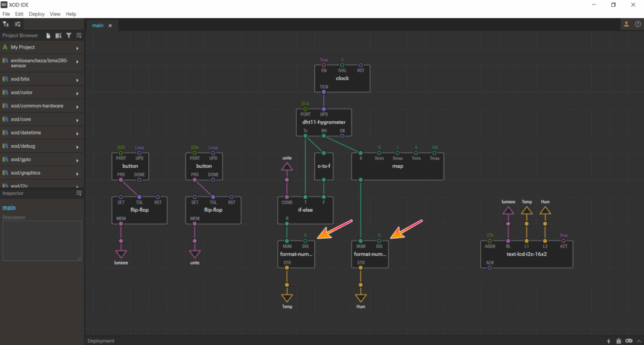Expand My Project in browser
The image size is (644, 345).
77,48
